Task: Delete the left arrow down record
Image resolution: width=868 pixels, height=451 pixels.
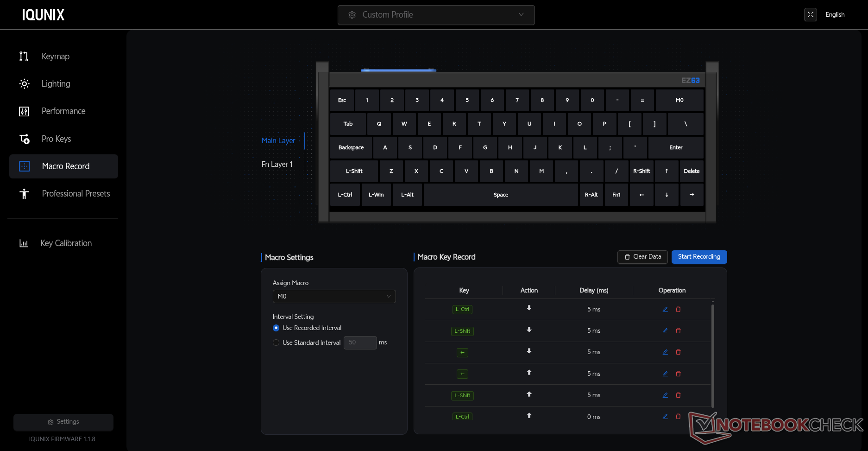Action: point(678,352)
